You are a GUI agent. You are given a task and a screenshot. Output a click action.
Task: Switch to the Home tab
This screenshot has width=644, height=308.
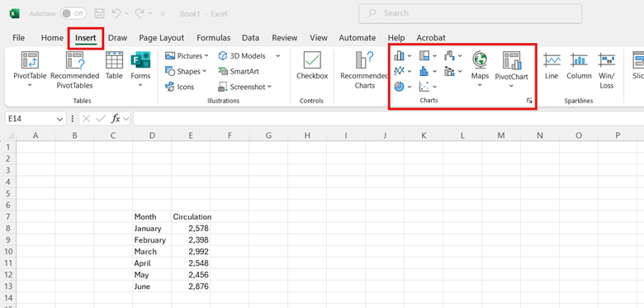point(52,38)
